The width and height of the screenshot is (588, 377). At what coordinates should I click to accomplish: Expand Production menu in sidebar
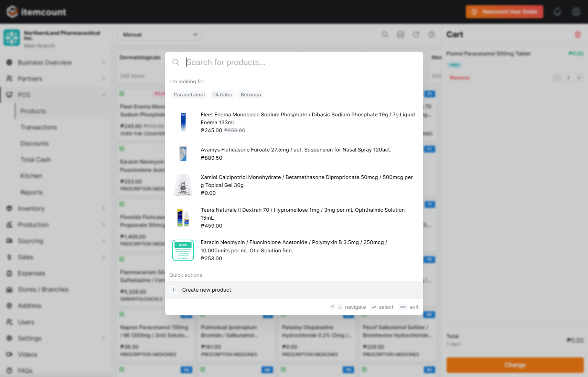tap(56, 224)
